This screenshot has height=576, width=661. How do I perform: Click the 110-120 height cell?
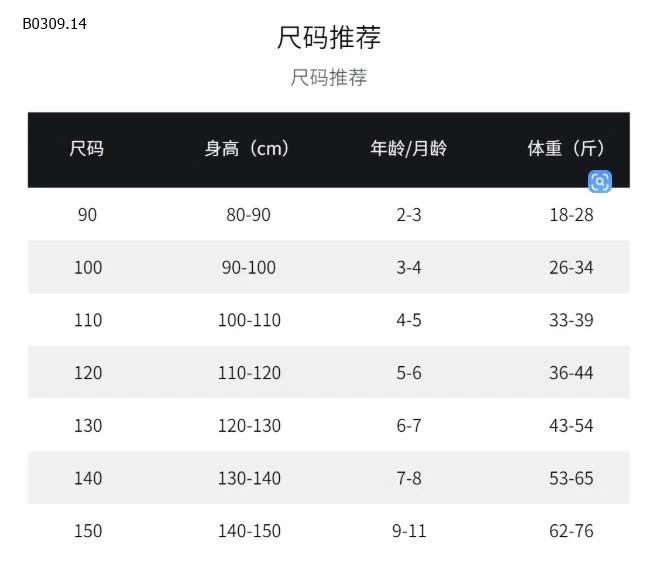[249, 373]
